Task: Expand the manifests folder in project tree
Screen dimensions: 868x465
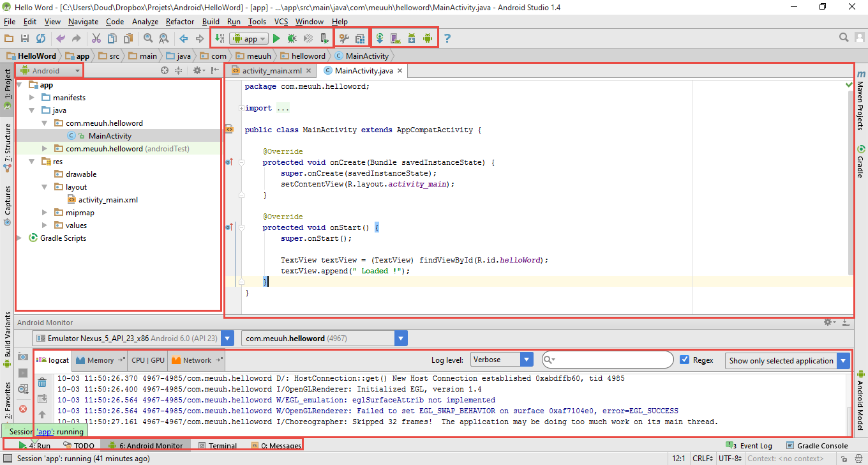Action: point(32,98)
